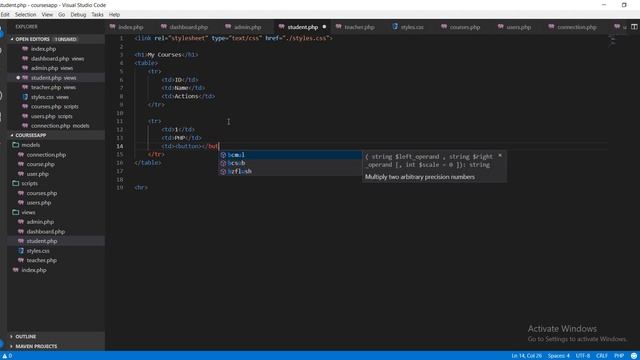The width and height of the screenshot is (640, 360).
Task: Expand the Outline section
Action: point(26,336)
